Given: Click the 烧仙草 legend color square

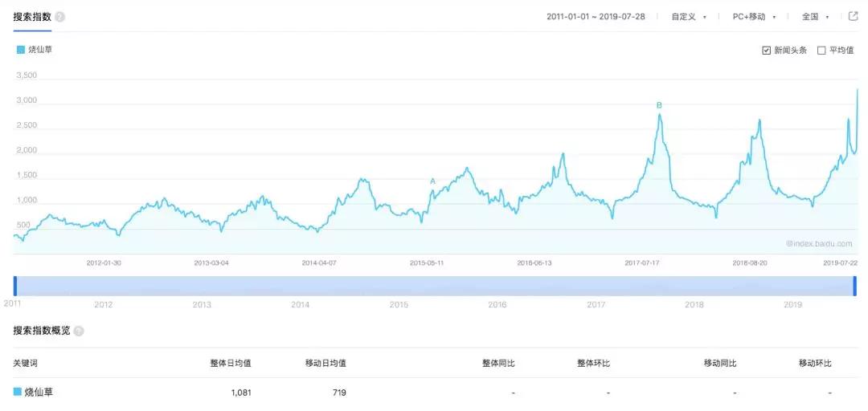Looking at the screenshot, I should 21,50.
